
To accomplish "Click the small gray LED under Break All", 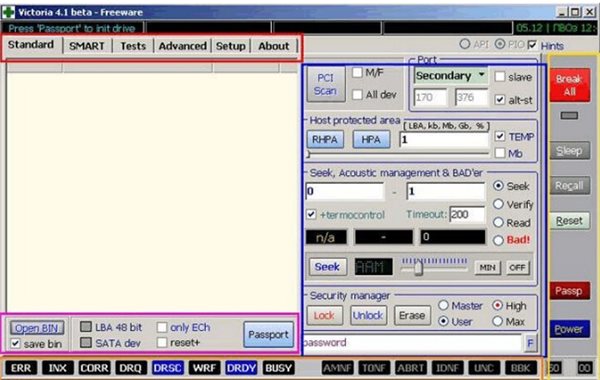I will pos(569,116).
